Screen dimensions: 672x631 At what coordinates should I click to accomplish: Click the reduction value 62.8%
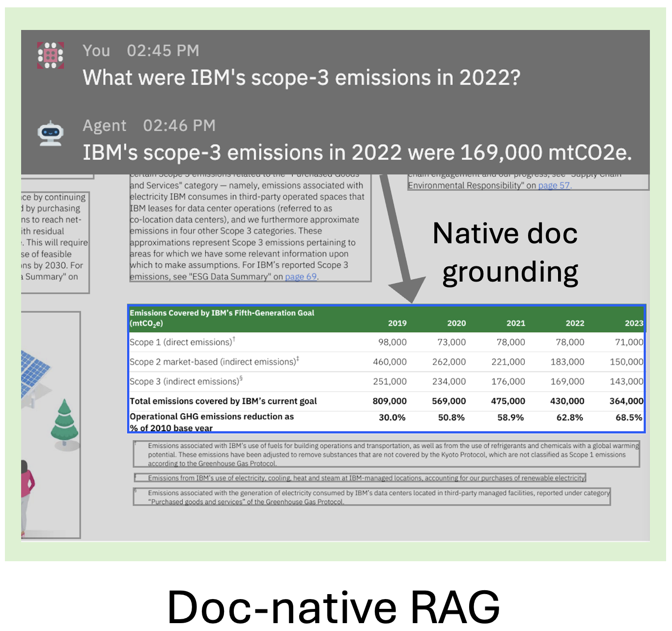[570, 418]
